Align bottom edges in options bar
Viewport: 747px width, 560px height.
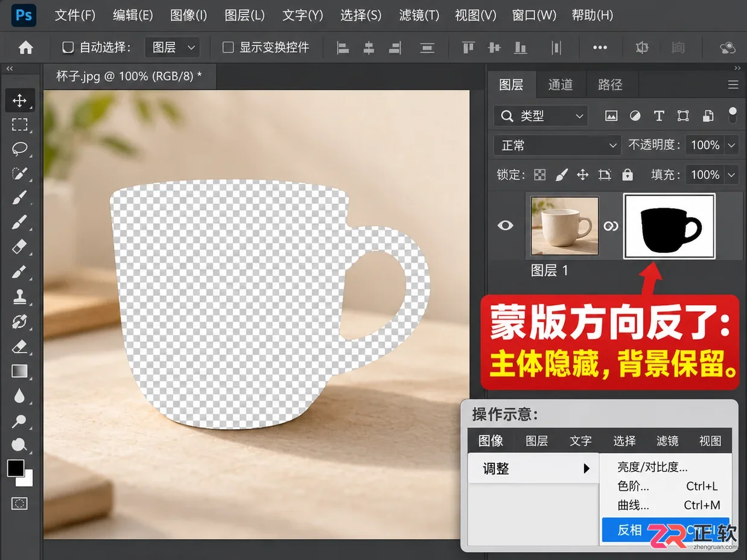tap(520, 48)
